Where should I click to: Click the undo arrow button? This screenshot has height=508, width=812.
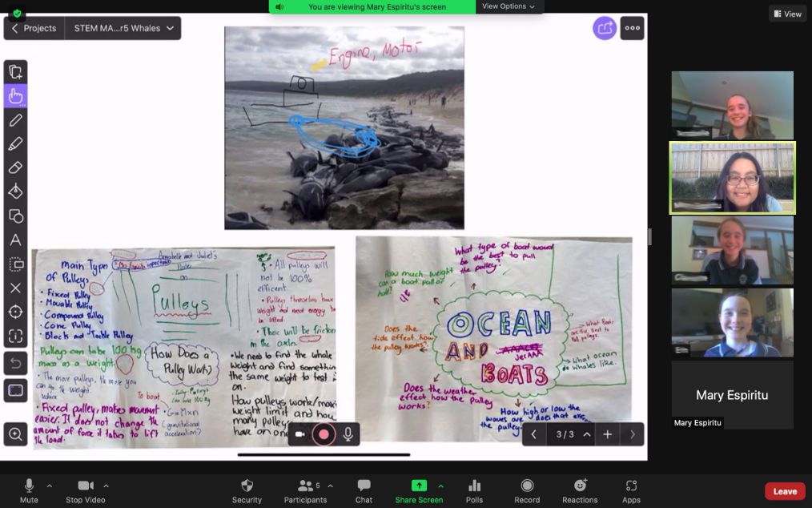(x=15, y=364)
